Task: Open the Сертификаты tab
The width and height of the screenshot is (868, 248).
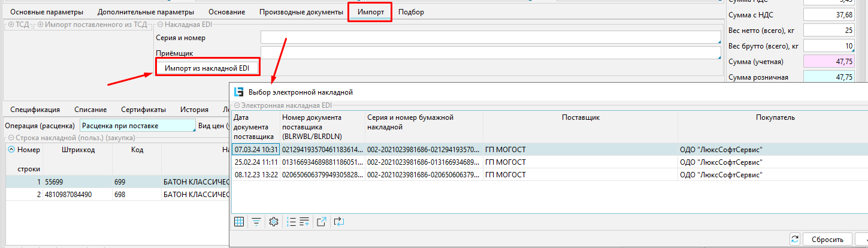Action: 143,110
